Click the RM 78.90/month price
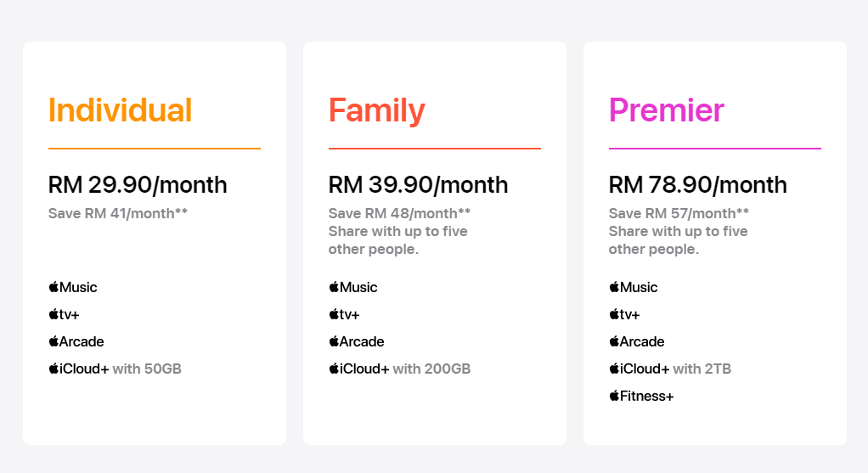 (x=697, y=185)
